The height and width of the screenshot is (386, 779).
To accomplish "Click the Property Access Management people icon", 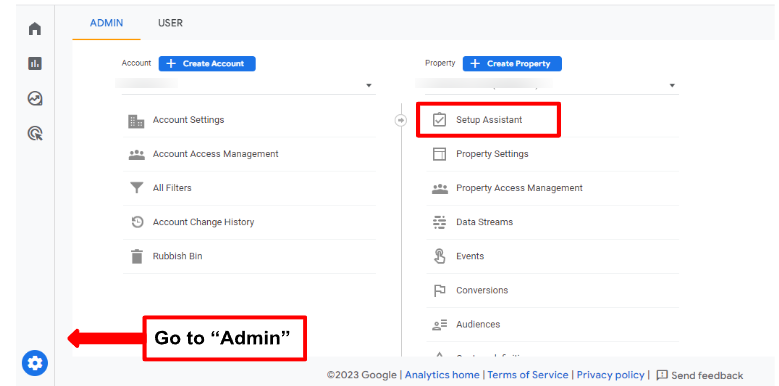I will click(440, 188).
